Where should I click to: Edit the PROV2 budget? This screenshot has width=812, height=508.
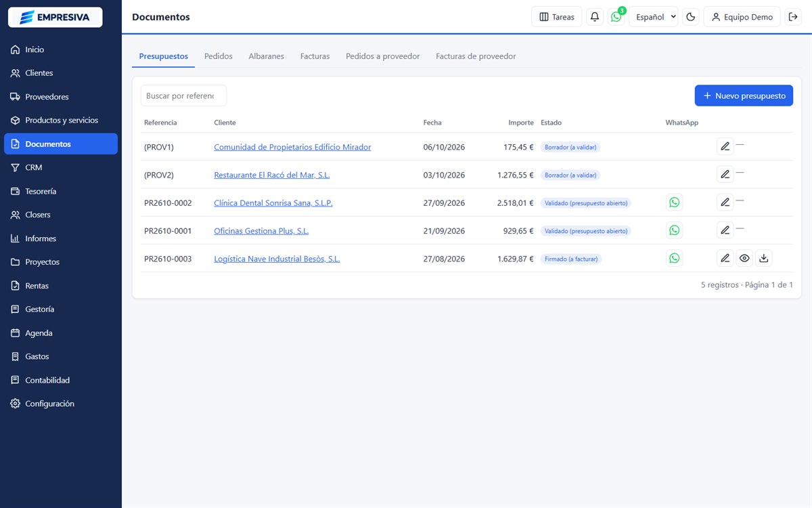725,175
